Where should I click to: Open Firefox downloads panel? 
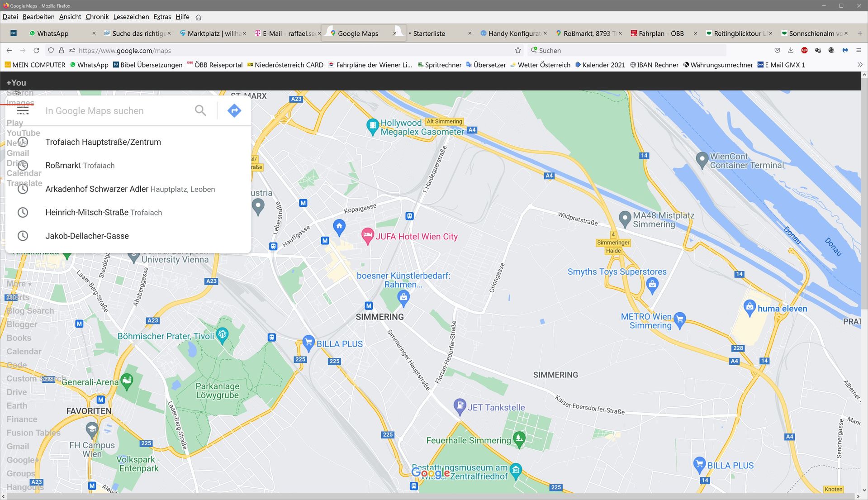pos(791,50)
